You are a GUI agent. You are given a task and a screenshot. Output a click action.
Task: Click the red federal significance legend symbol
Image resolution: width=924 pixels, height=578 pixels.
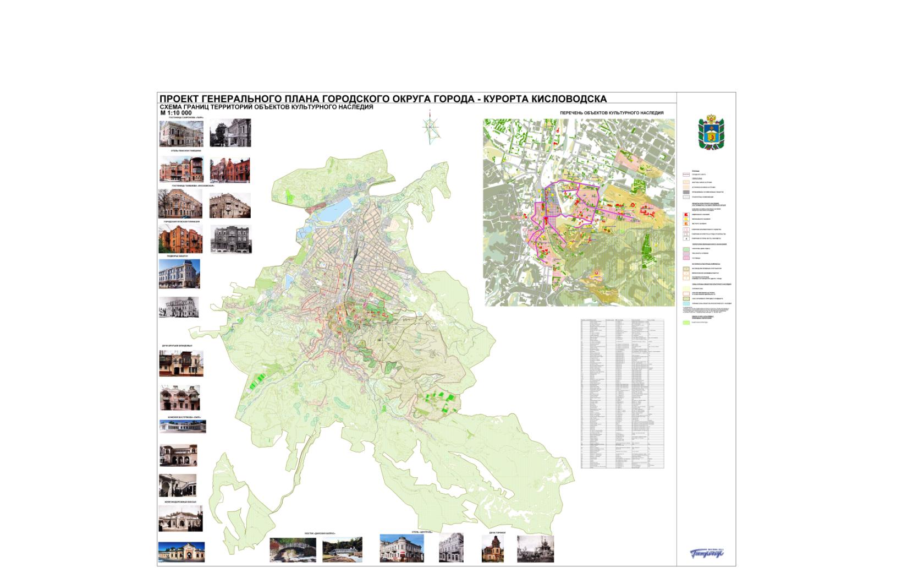point(685,214)
